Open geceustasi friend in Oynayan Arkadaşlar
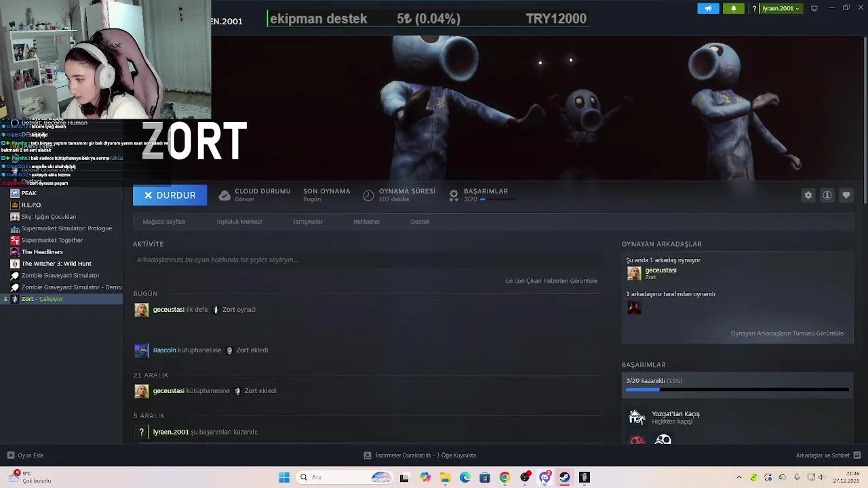Image resolution: width=868 pixels, height=488 pixels. click(x=660, y=270)
